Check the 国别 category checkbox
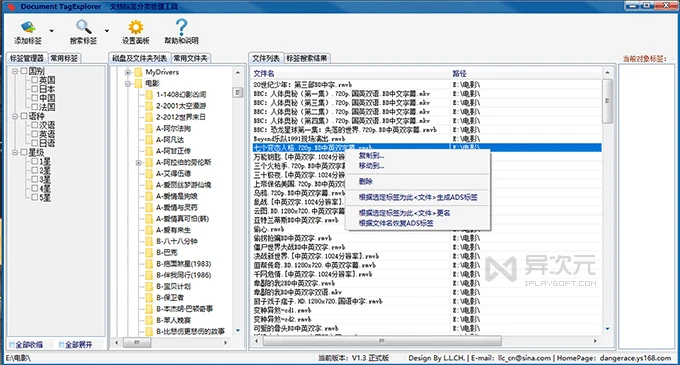Image resolution: width=680 pixels, height=365 pixels. tap(24, 71)
